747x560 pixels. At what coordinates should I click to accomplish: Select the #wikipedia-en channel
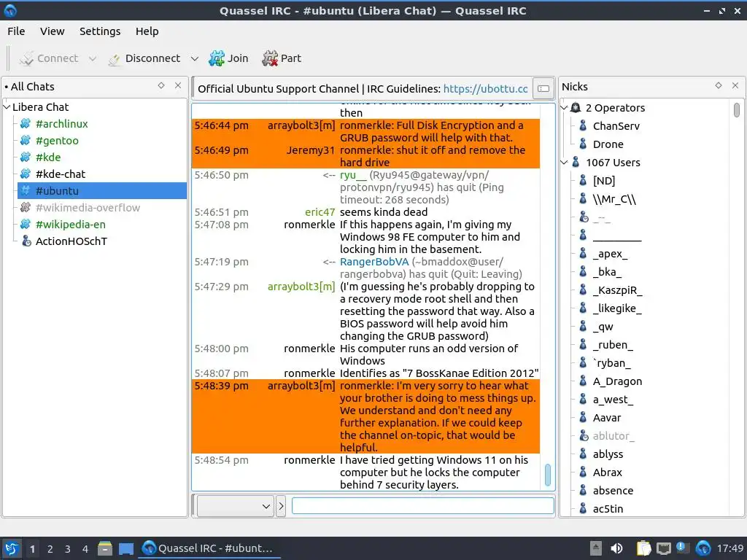pos(71,225)
